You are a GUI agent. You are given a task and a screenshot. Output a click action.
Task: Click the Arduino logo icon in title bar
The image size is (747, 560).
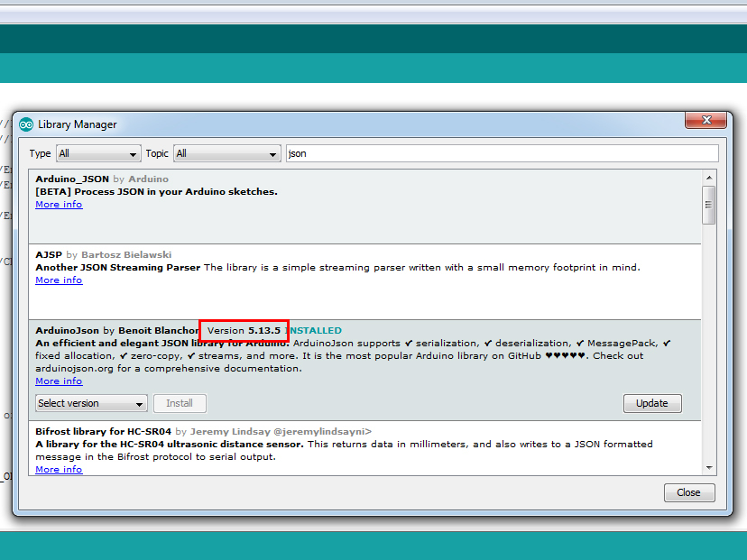pos(26,124)
